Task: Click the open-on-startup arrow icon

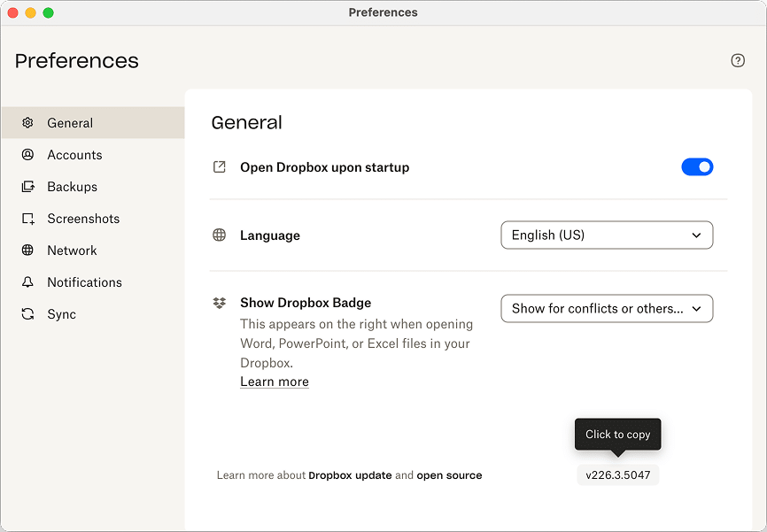Action: [x=219, y=167]
